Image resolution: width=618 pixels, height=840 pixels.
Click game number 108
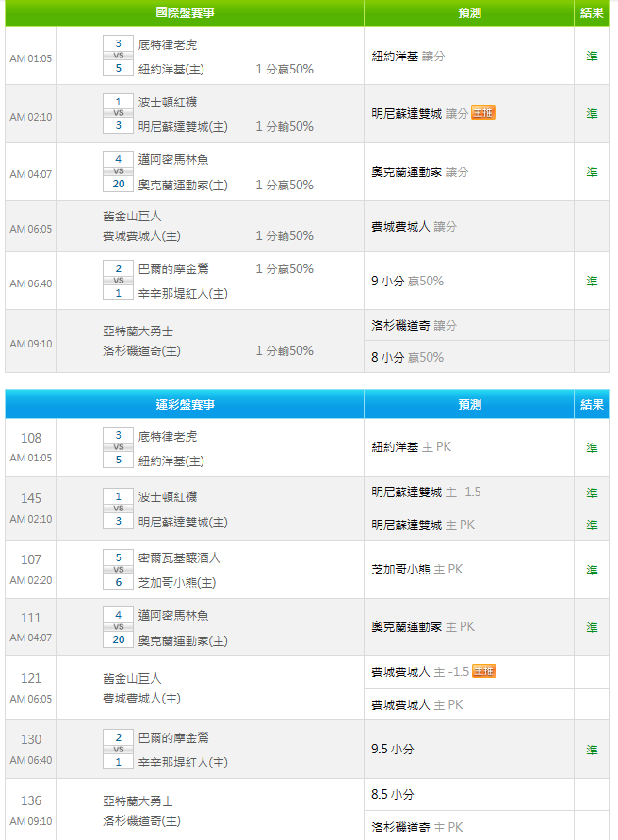coord(30,438)
